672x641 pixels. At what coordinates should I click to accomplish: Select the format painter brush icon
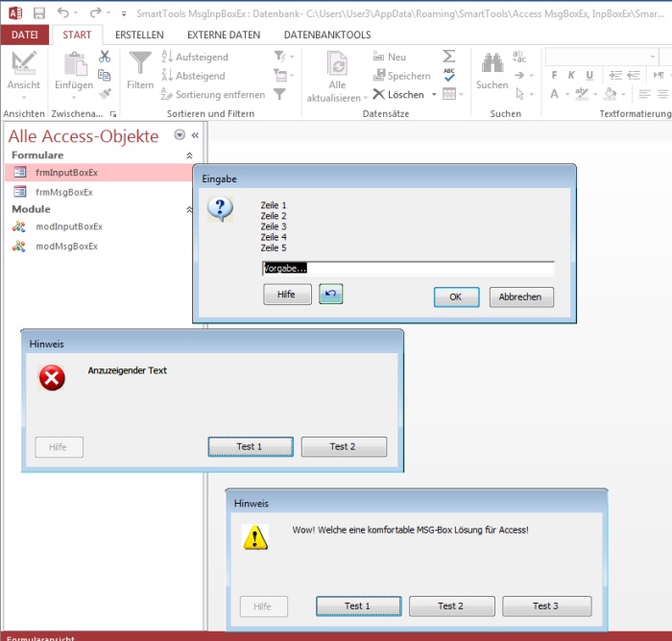tap(105, 93)
